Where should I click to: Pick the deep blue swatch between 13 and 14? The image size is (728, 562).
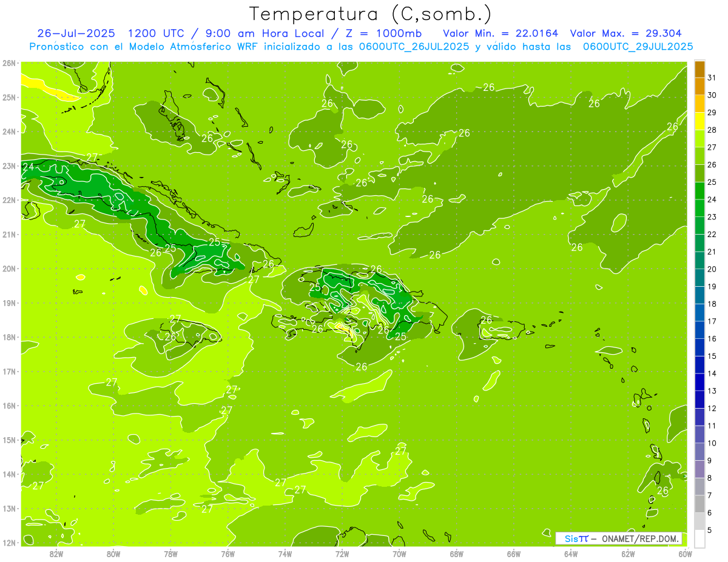699,382
